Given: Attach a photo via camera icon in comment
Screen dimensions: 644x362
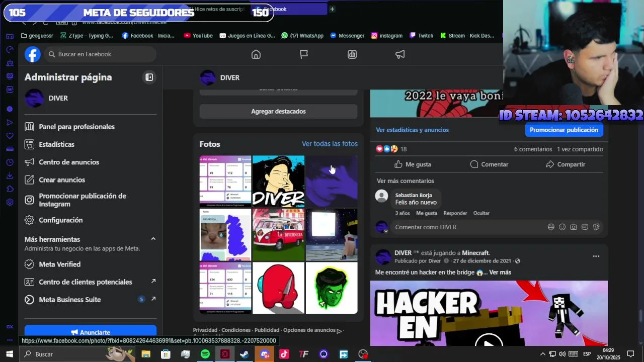Looking at the screenshot, I should coord(574,227).
